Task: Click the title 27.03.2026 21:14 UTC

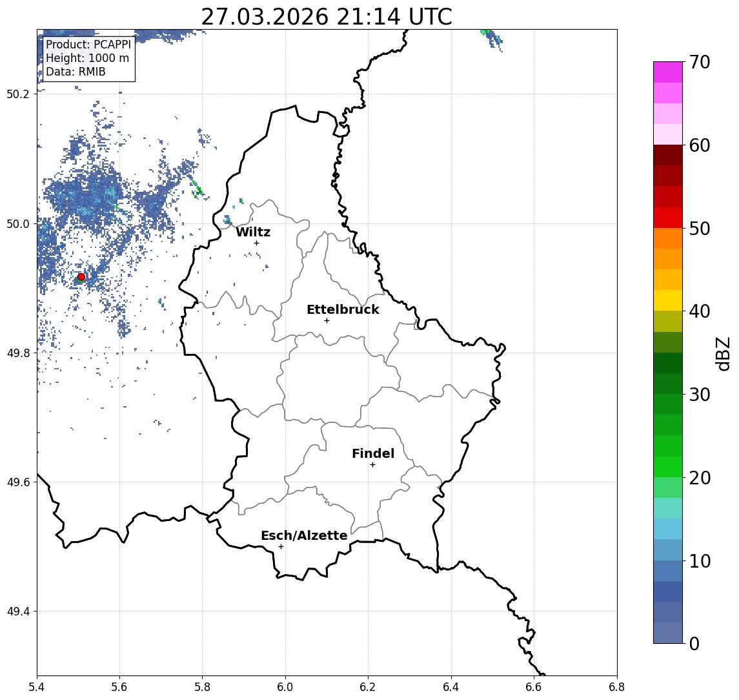Action: coord(327,17)
